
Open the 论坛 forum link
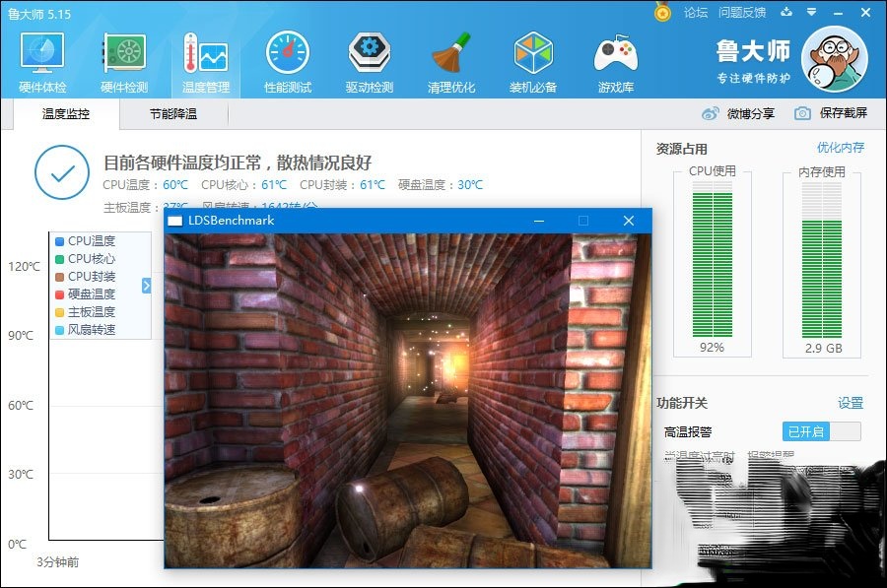pos(695,13)
